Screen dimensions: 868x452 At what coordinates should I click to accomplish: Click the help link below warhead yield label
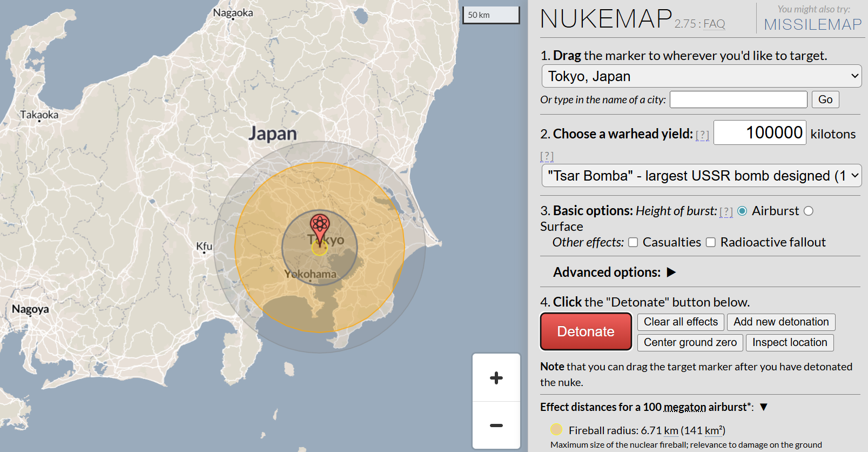547,156
